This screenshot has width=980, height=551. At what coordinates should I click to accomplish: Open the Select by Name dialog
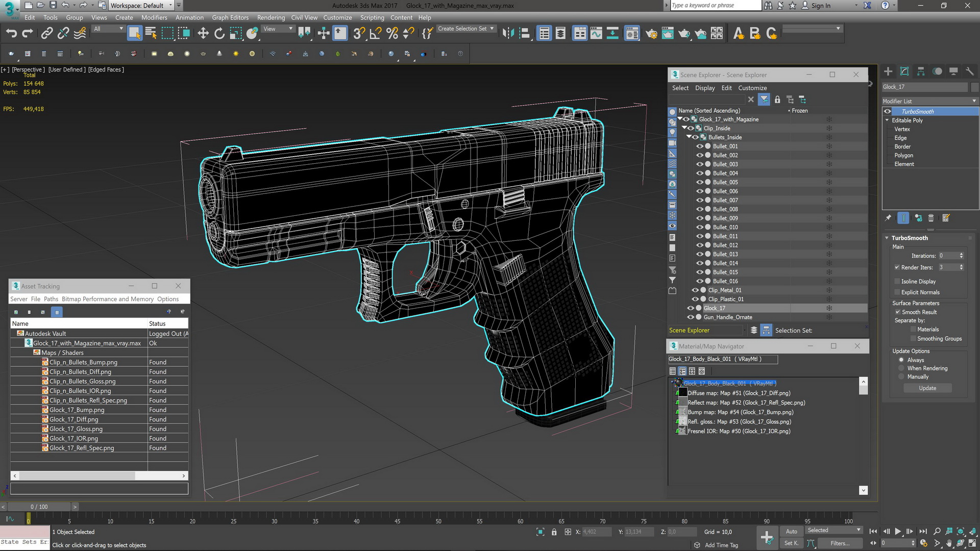[151, 34]
